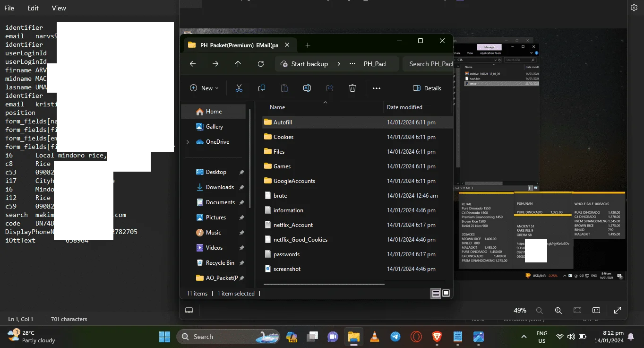Switch to Notepad via taskbar icon
The width and height of the screenshot is (644, 348).
[458, 337]
